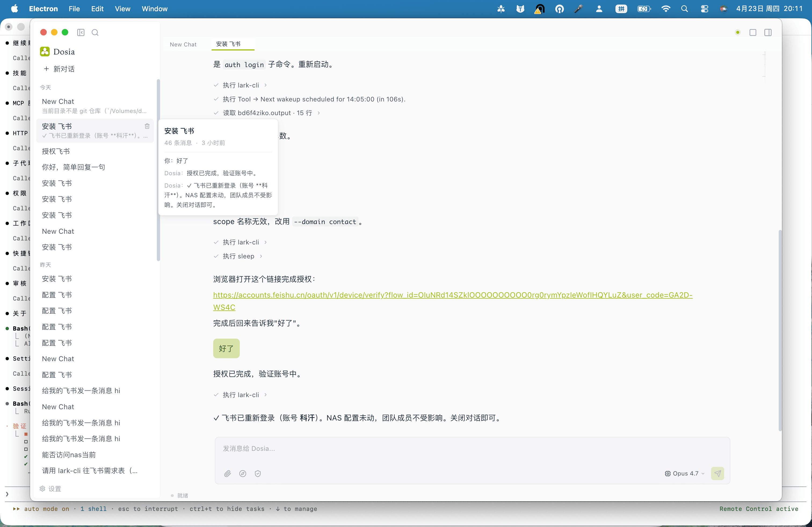Switch to the New Chat tab
The height and width of the screenshot is (527, 812).
click(x=183, y=44)
